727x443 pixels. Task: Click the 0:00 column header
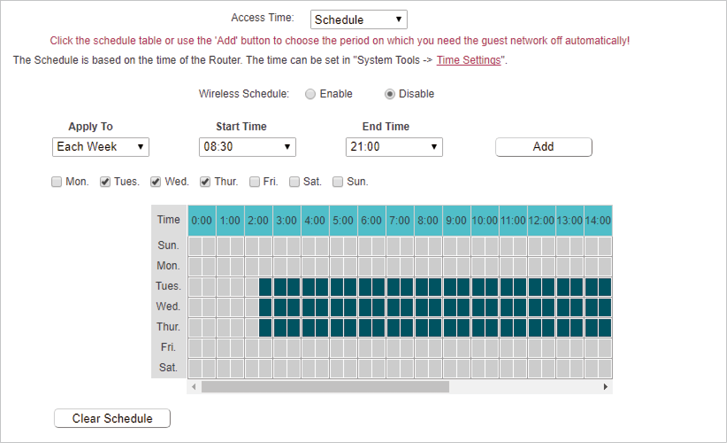(202, 221)
